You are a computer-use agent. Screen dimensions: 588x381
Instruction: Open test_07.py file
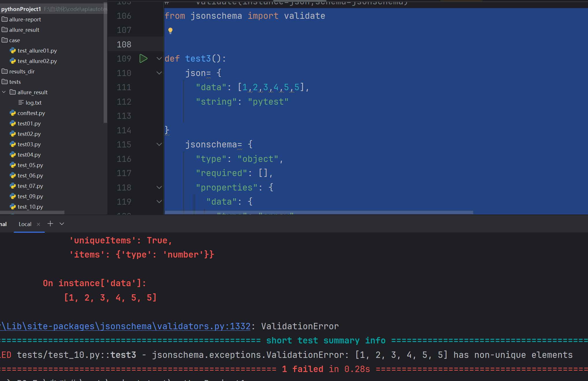coord(30,186)
